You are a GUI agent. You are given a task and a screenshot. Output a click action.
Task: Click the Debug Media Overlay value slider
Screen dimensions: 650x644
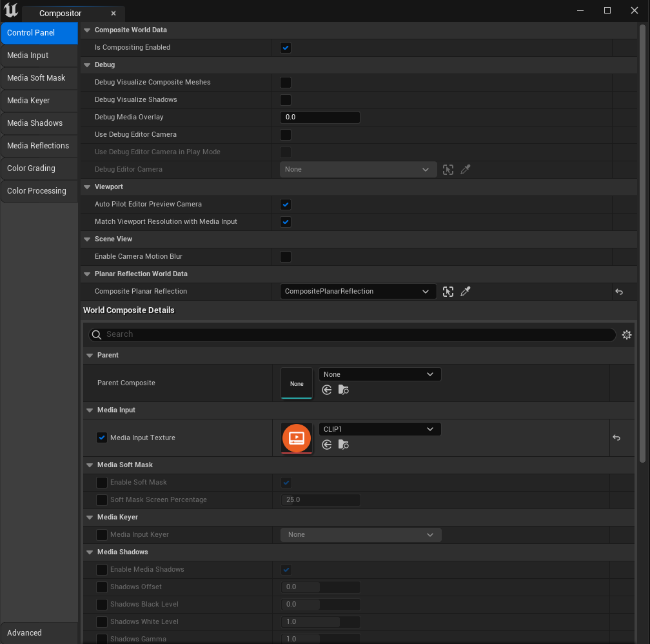pyautogui.click(x=320, y=117)
